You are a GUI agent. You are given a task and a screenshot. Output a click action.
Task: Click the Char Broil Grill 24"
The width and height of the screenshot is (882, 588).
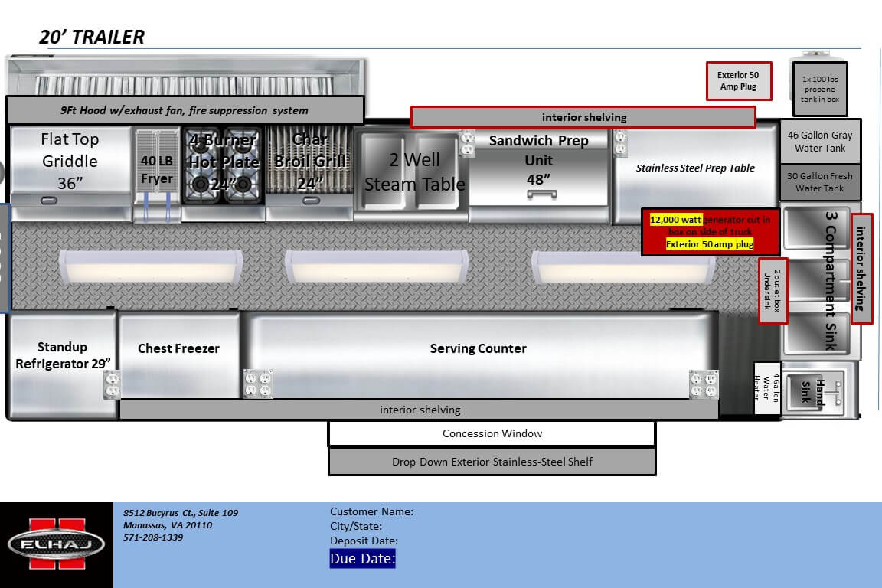(x=310, y=162)
